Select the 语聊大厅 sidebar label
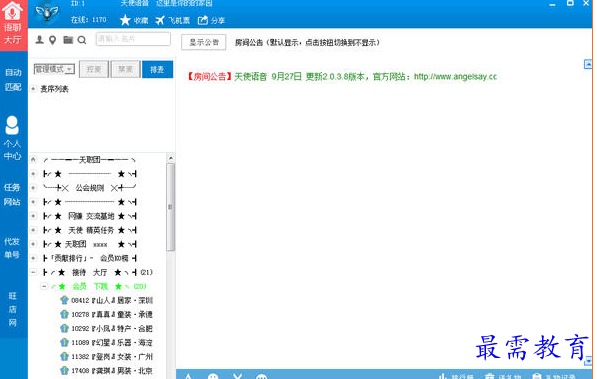Image resolution: width=597 pixels, height=379 pixels. [x=13, y=34]
